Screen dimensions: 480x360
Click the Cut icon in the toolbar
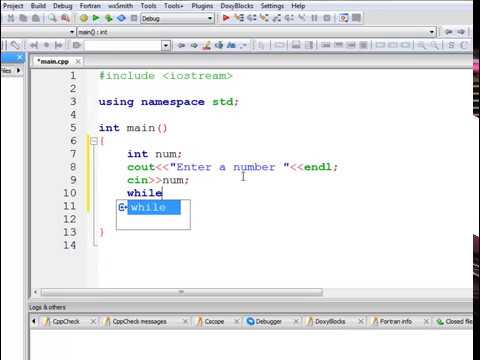click(11, 18)
